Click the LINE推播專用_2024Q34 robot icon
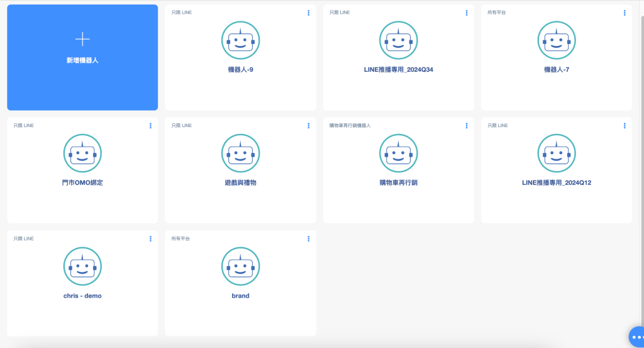 398,40
